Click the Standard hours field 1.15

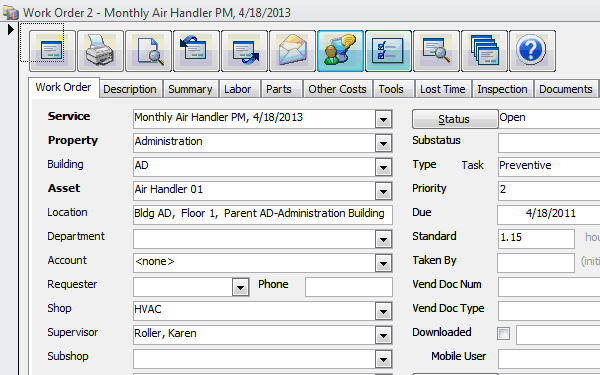[536, 239]
